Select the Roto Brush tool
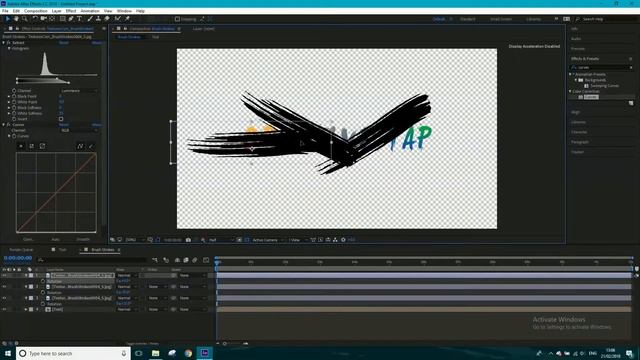 click(x=118, y=19)
